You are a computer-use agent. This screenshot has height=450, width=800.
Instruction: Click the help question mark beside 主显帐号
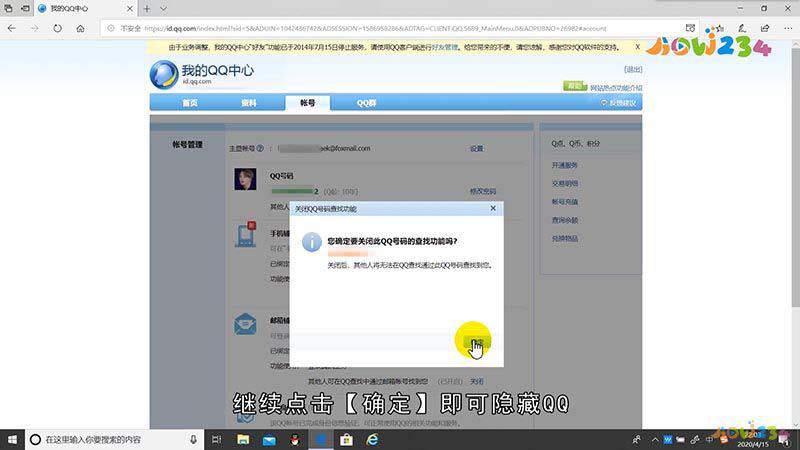coord(260,148)
